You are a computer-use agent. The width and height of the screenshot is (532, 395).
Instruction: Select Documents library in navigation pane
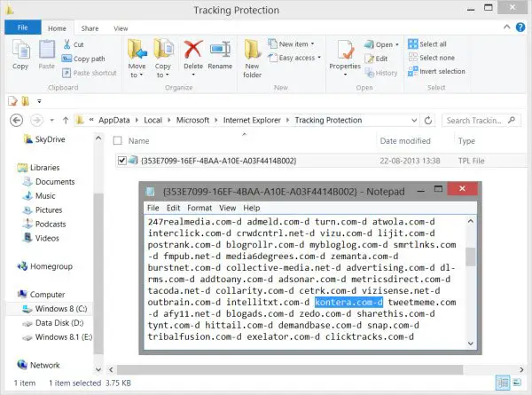[49, 182]
